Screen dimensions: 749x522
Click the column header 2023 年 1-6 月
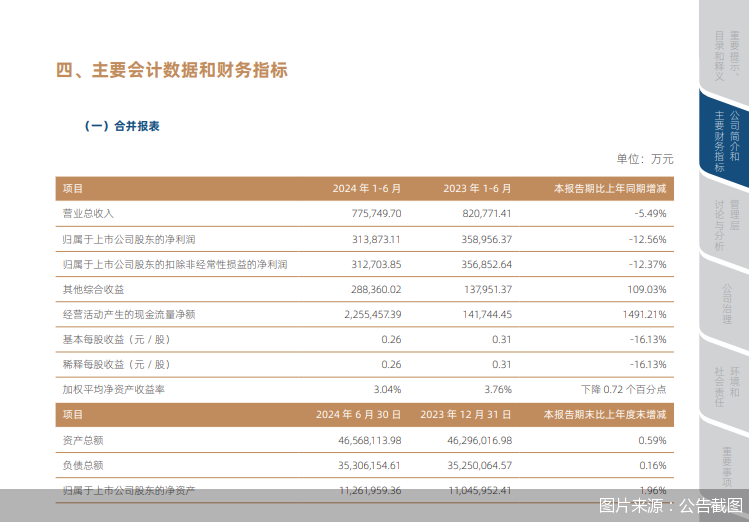tap(477, 189)
